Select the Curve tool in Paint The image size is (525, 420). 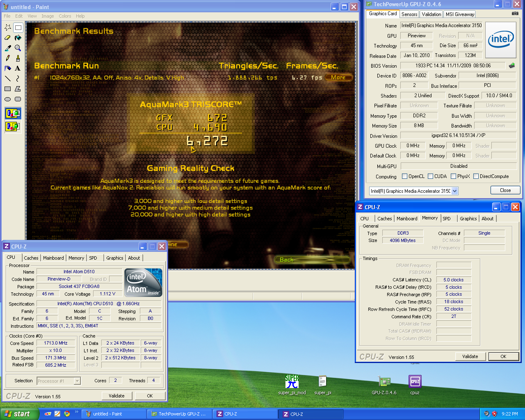18,78
